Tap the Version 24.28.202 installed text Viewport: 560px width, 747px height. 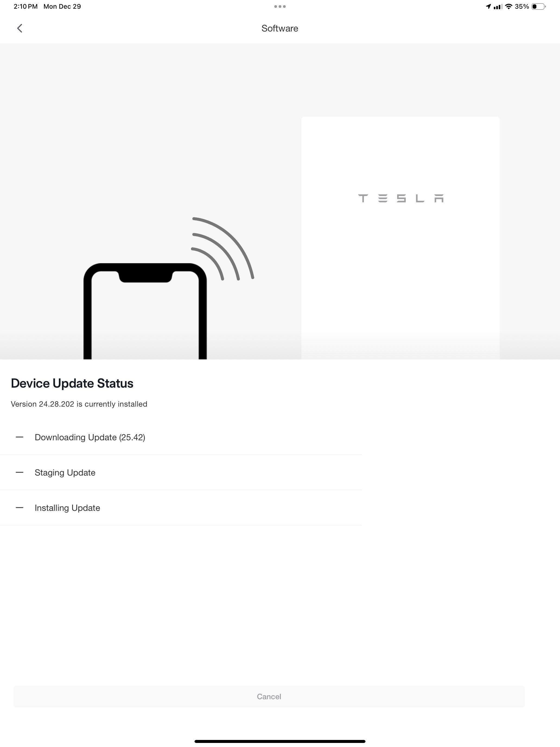tap(79, 404)
